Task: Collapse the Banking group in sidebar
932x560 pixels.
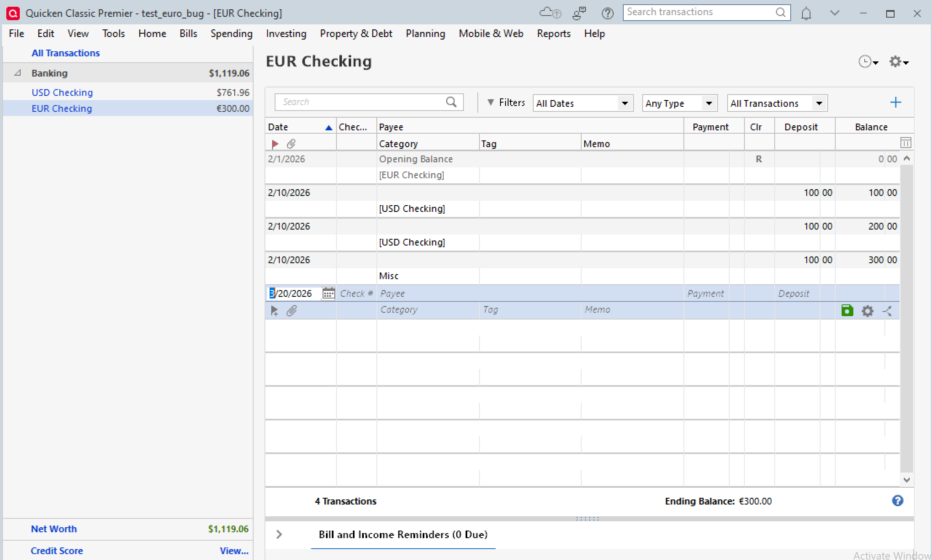Action: (17, 73)
